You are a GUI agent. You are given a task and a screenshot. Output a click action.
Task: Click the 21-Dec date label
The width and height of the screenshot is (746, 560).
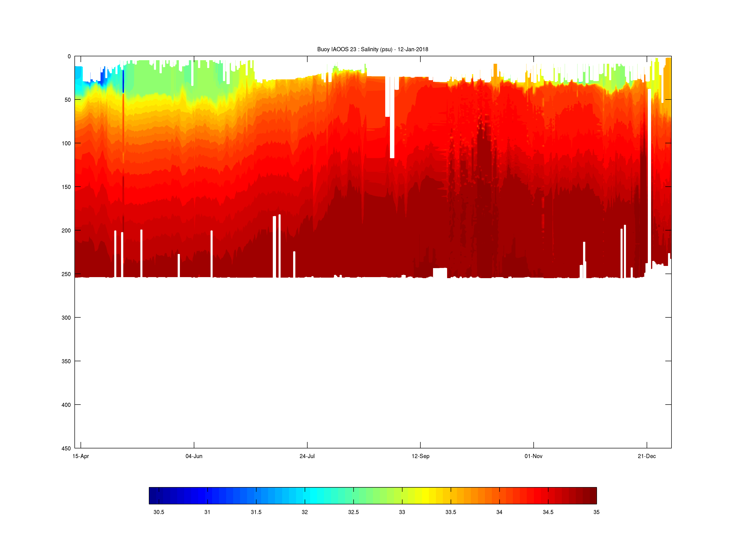(x=646, y=456)
